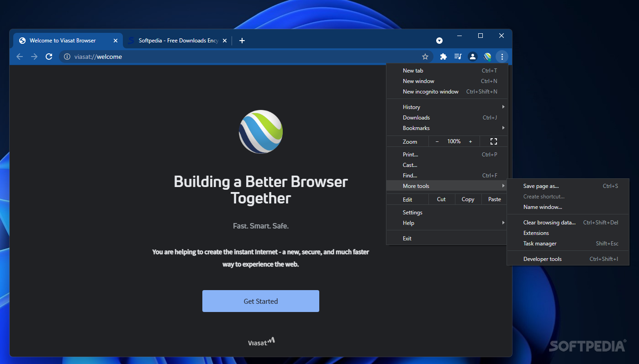Choose Save page as... in submenu
Screen dimensions: 639x364
point(568,186)
